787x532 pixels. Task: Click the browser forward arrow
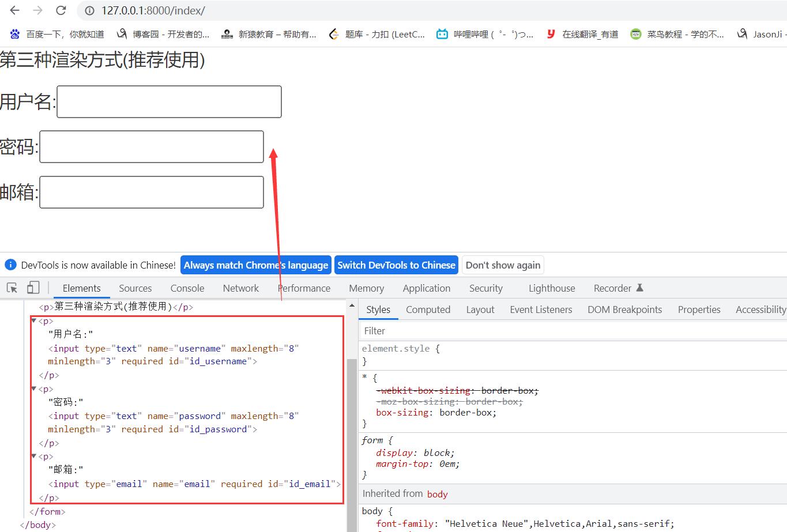click(37, 10)
